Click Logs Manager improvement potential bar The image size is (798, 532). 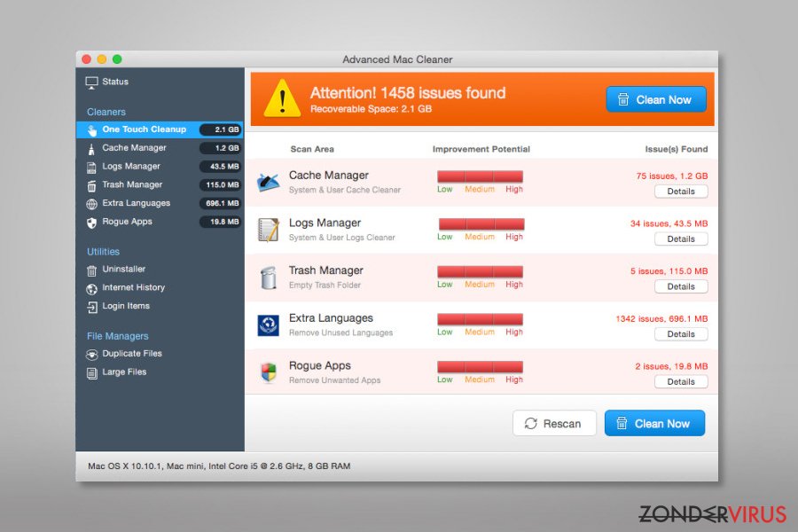(481, 224)
